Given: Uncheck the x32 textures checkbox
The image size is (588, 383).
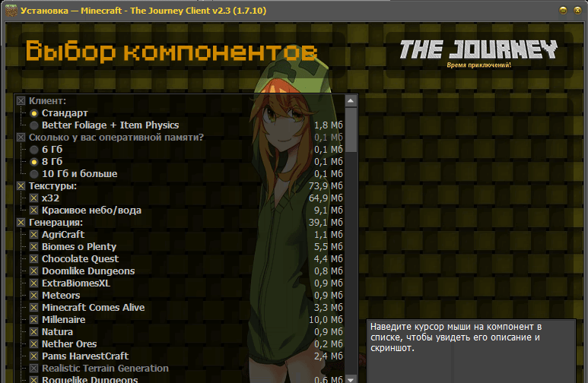Looking at the screenshot, I should click(34, 198).
